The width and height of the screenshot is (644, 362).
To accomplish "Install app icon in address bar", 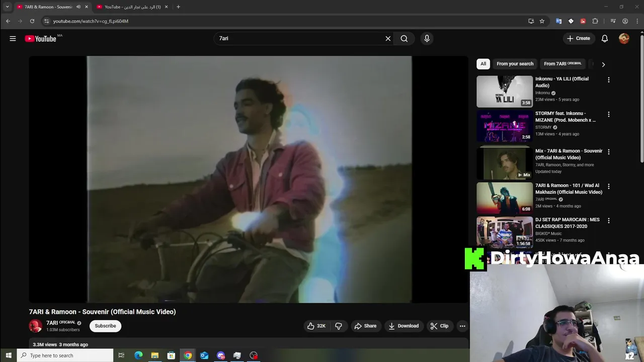I will coord(531,21).
